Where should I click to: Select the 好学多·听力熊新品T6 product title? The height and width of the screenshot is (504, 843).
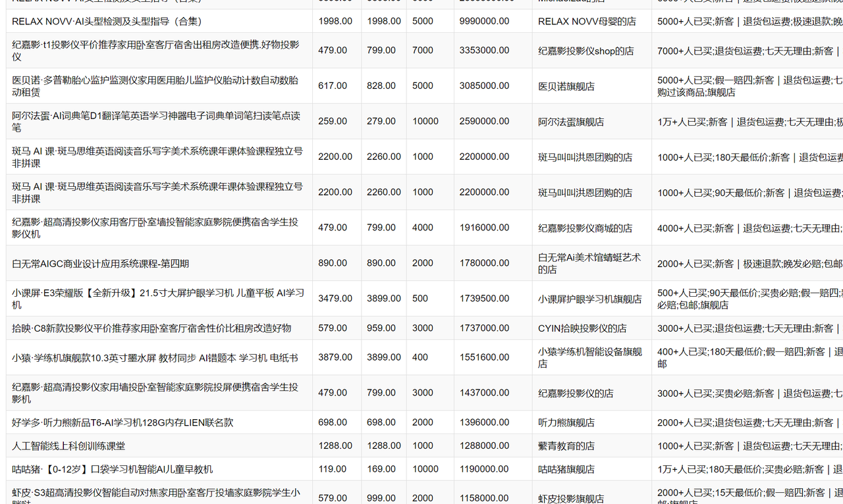(122, 422)
